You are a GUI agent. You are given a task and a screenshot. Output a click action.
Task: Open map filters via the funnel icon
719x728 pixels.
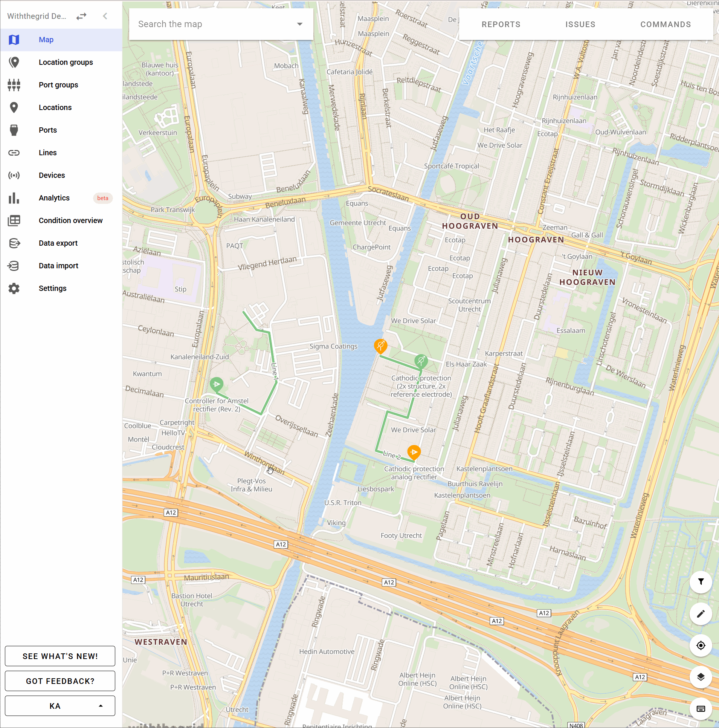701,582
